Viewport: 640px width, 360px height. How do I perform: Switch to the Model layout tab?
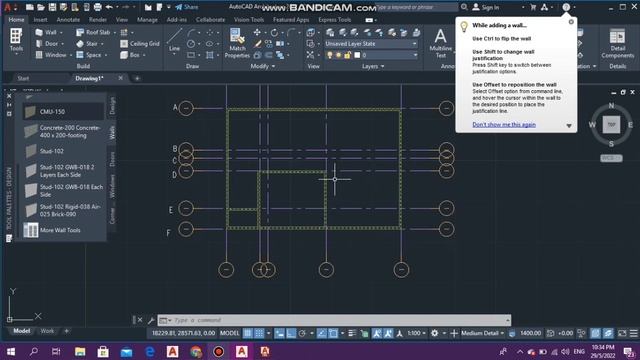(22, 331)
